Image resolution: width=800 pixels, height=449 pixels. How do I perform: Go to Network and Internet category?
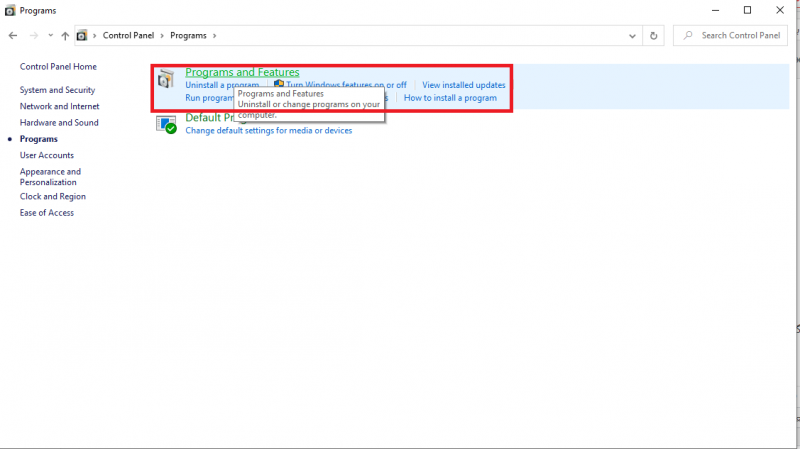pos(59,106)
